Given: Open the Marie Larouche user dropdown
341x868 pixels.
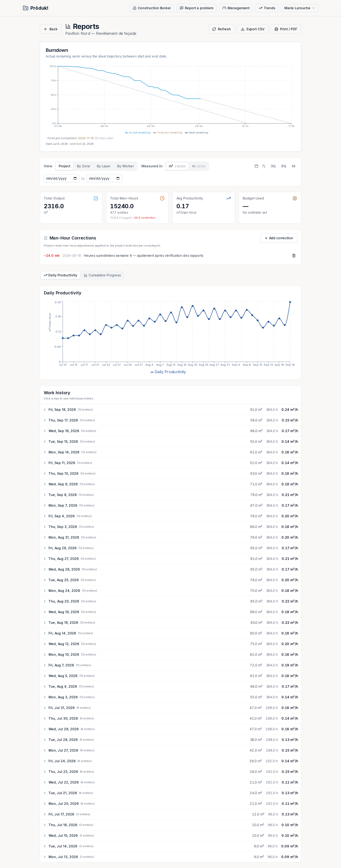Looking at the screenshot, I should [x=300, y=8].
